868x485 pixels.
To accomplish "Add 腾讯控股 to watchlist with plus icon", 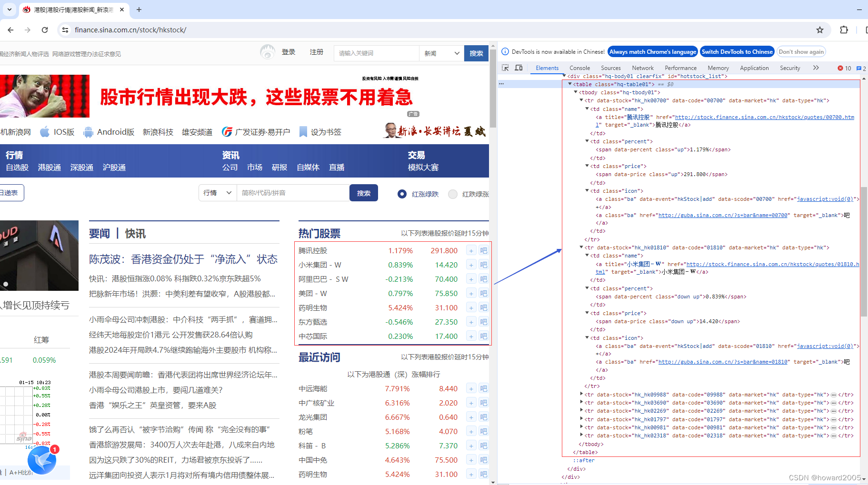I will tap(471, 251).
